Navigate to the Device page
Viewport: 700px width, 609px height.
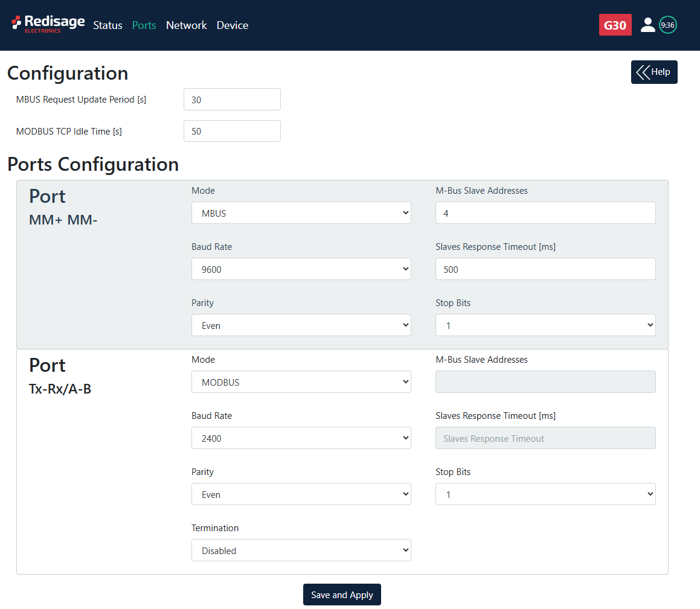[232, 25]
